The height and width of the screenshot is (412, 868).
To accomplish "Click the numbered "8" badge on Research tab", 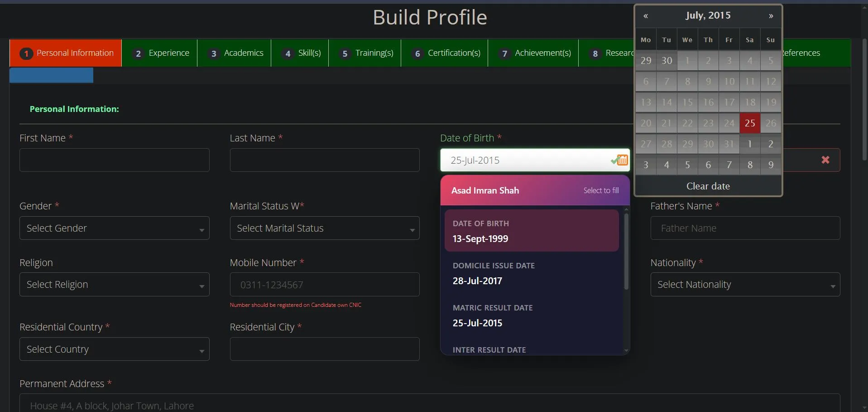I will pyautogui.click(x=595, y=53).
